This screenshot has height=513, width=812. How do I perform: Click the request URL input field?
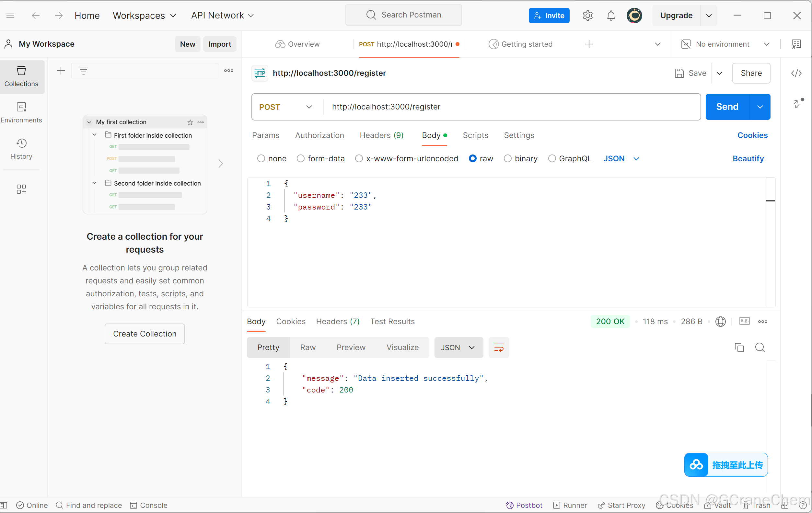coord(506,107)
